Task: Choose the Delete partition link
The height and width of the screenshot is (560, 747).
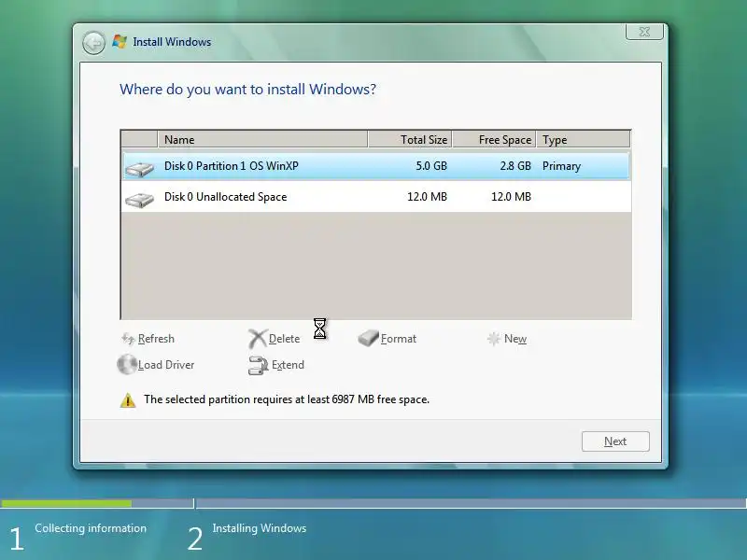Action: (x=285, y=339)
